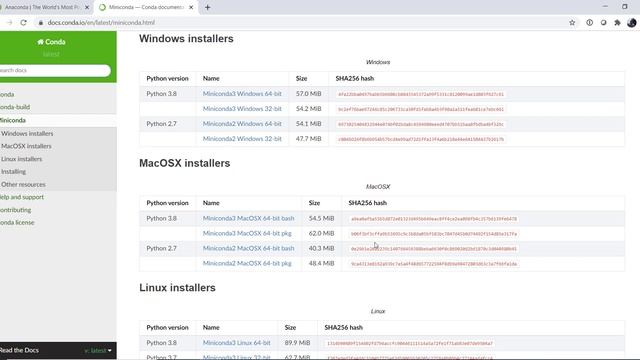
Task: Select the Miniconda documentation tab
Action: 145,7
